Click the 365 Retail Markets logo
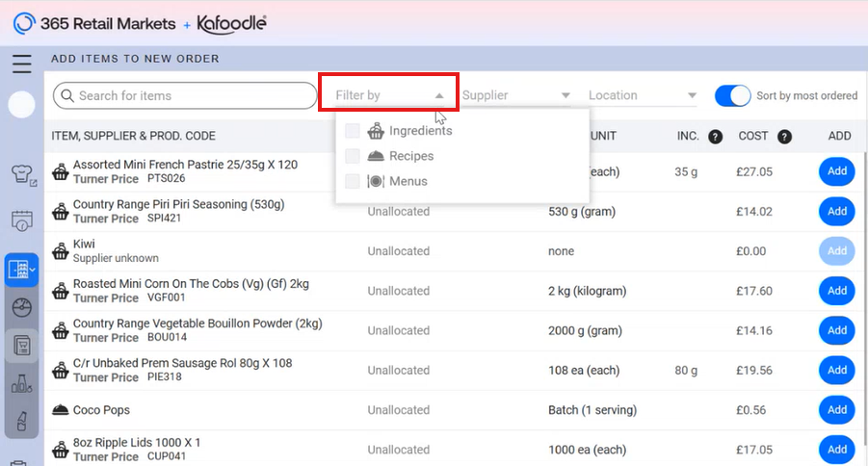Viewport: 868px width, 466px height. (x=94, y=24)
